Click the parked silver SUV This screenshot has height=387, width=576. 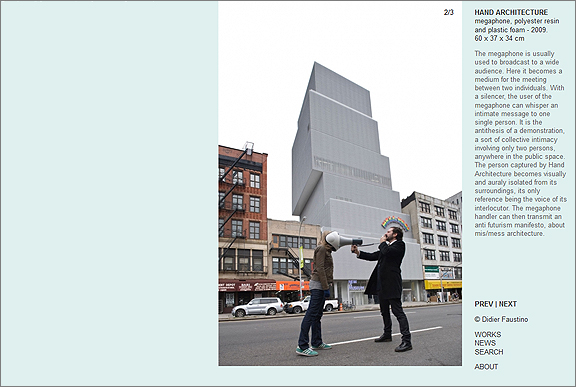click(x=258, y=307)
